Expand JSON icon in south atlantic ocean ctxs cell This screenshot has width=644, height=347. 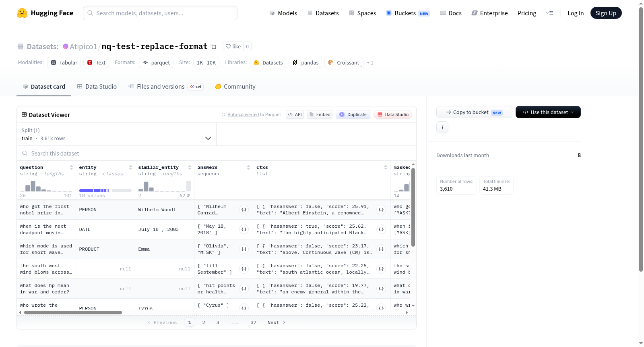[x=381, y=269]
